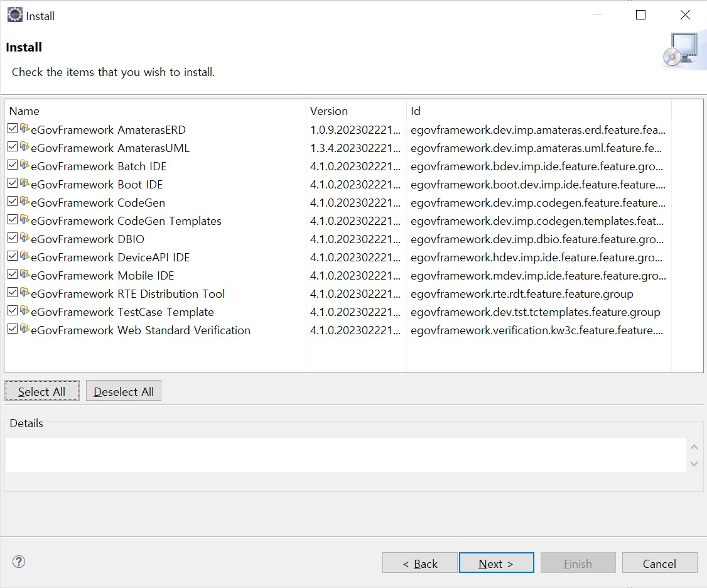Click the Eclipse icon in the title bar

pyautogui.click(x=14, y=15)
